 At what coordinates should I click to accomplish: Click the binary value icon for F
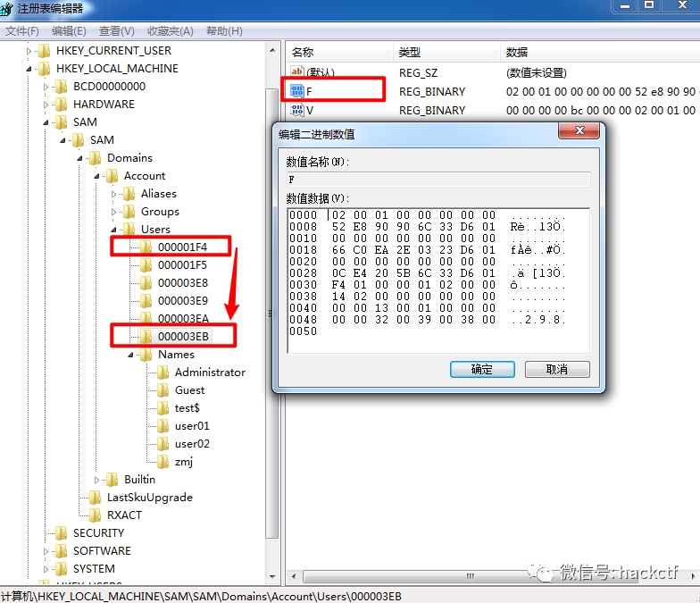point(296,91)
